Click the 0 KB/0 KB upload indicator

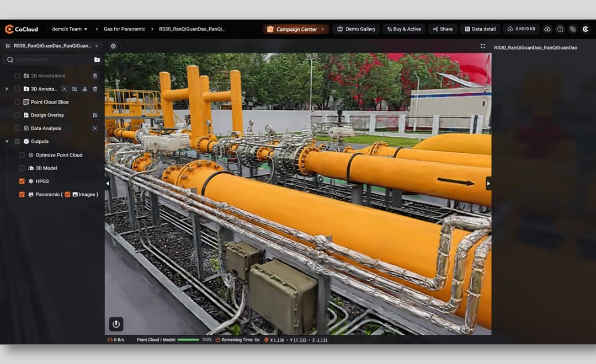pyautogui.click(x=521, y=29)
